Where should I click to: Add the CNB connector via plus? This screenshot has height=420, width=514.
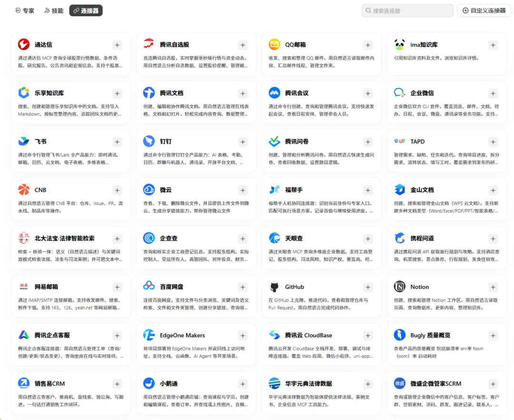pos(117,190)
